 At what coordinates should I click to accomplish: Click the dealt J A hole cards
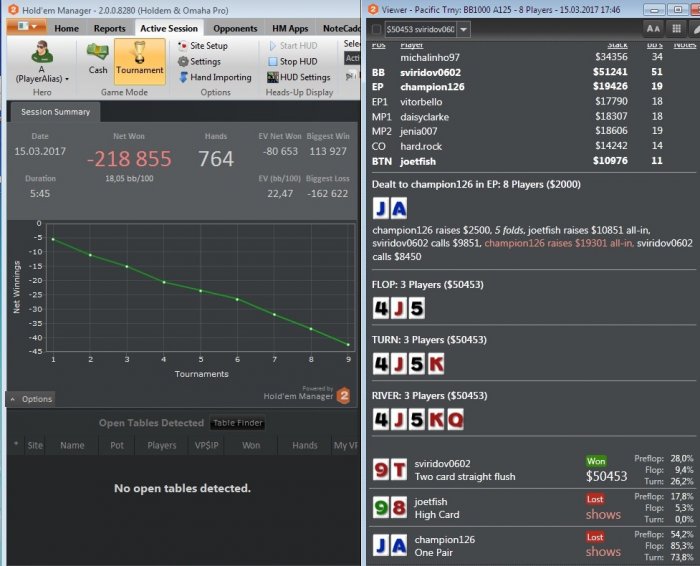click(390, 208)
